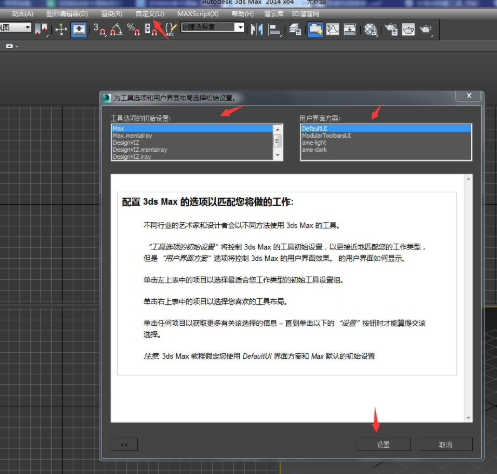
Task: Open the Material Editor icon
Action: [x=370, y=29]
